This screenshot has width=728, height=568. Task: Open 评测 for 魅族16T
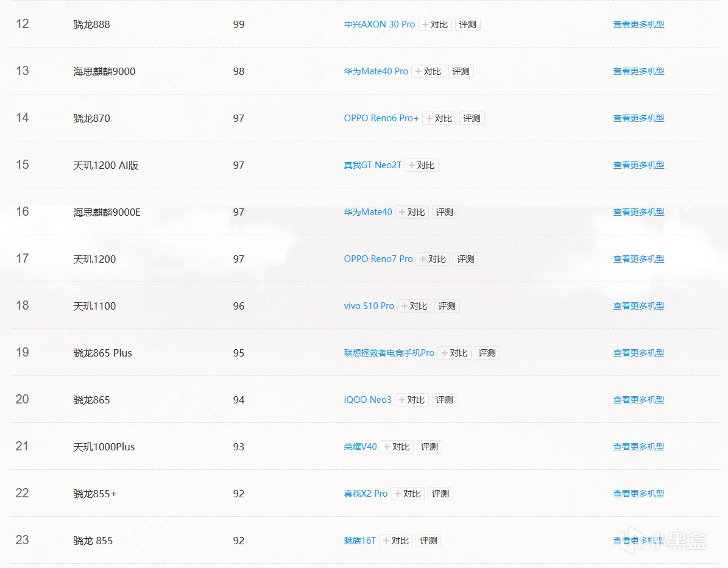coord(428,541)
